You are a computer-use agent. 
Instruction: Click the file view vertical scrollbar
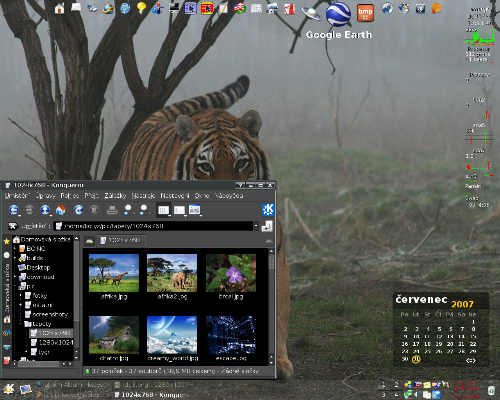271,307
